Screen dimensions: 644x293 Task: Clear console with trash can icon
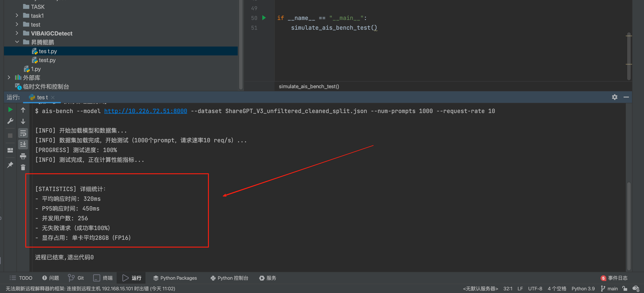coord(23,167)
